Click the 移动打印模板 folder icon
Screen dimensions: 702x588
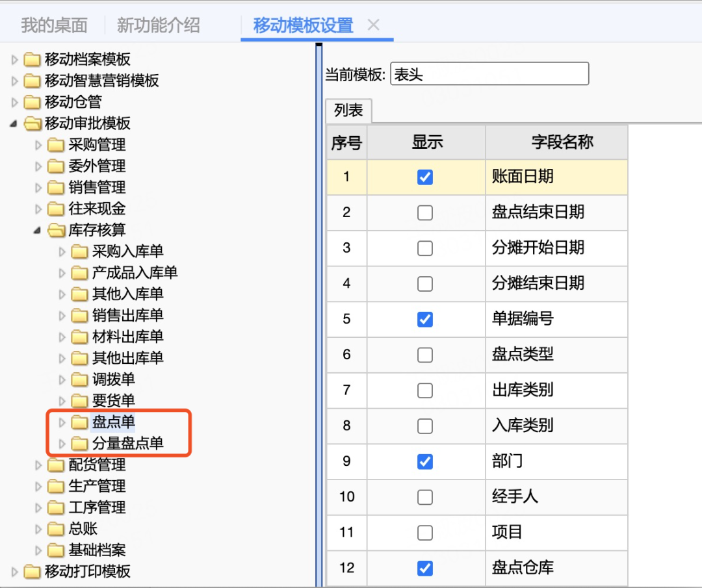(x=32, y=572)
